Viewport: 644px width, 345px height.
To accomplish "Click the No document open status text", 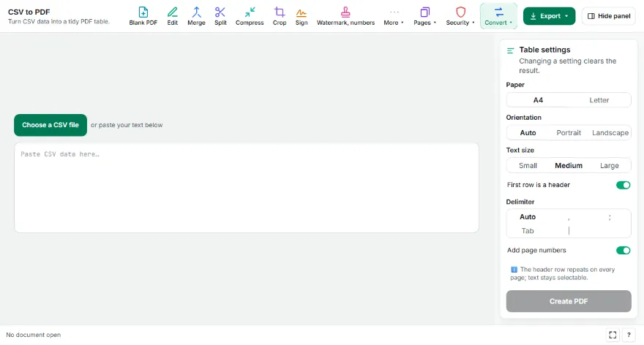I will pyautogui.click(x=33, y=335).
